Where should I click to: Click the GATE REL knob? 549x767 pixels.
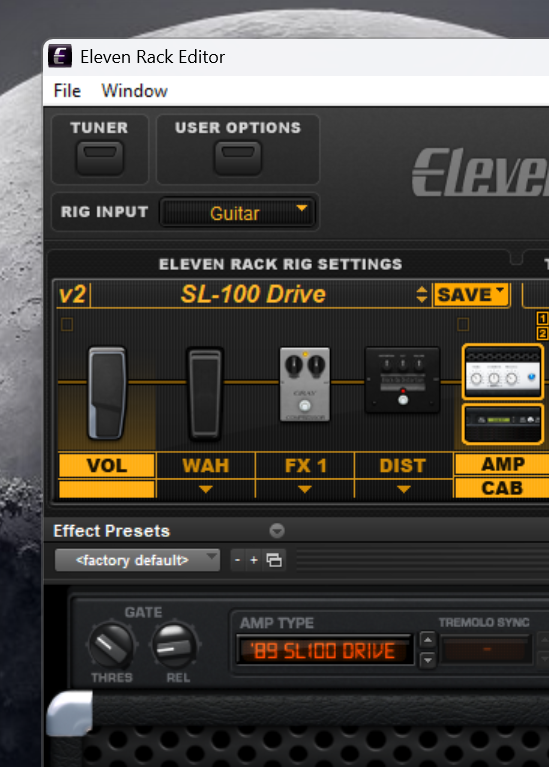175,646
